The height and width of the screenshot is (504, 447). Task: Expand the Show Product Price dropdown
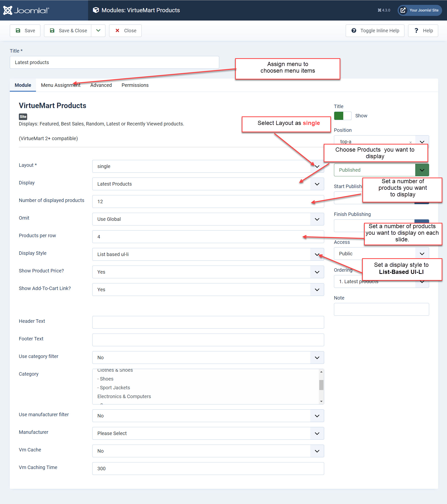208,272
